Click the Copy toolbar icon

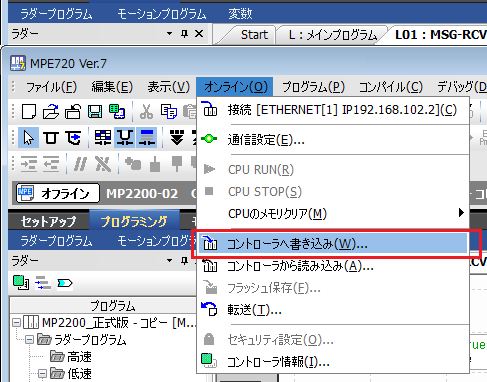point(169,111)
